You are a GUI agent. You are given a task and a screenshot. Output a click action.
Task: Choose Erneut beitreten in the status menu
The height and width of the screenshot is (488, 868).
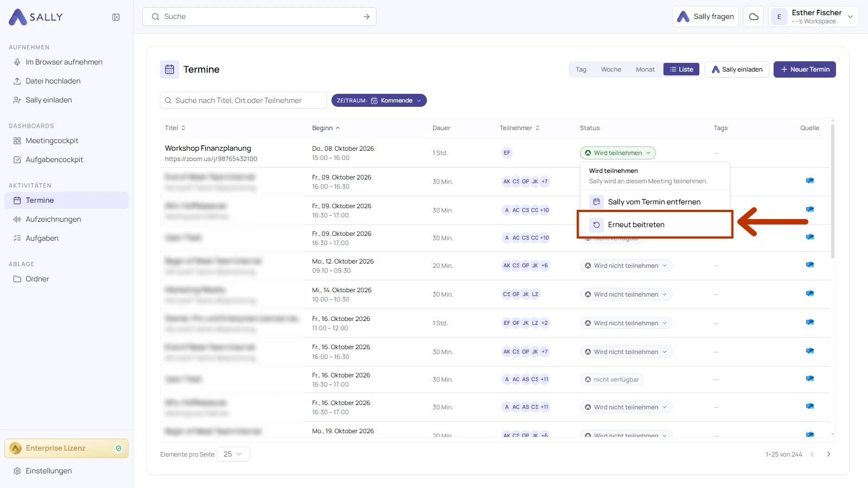[654, 224]
